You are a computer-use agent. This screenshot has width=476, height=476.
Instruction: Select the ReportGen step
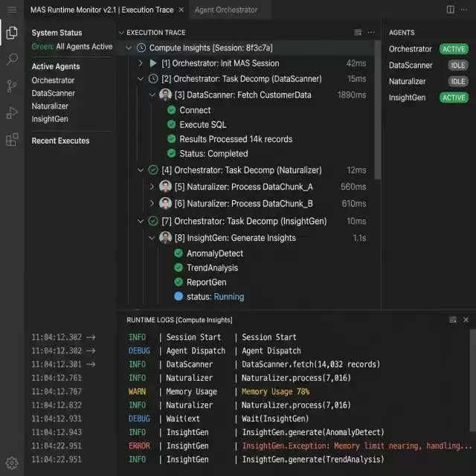pos(207,282)
